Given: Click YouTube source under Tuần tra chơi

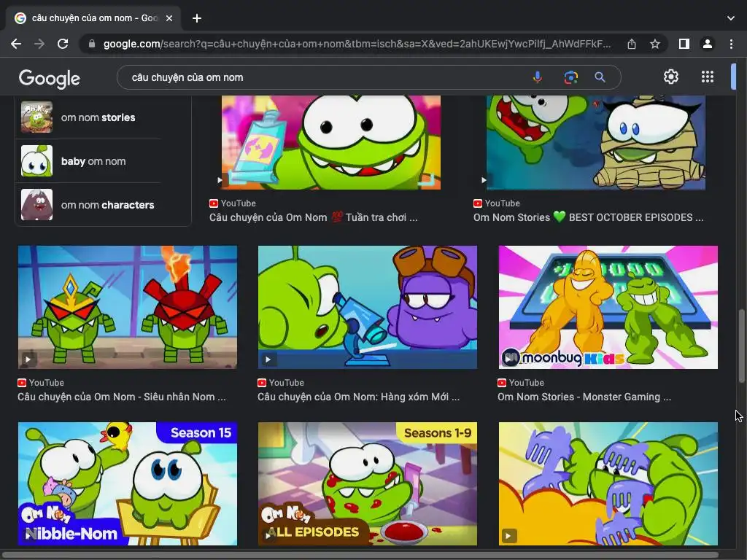Looking at the screenshot, I should (x=233, y=203).
